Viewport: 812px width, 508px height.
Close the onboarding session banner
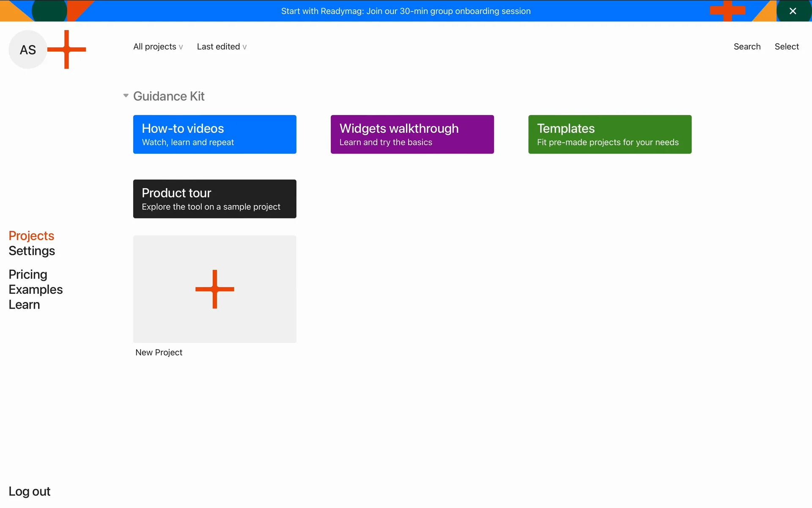click(x=793, y=11)
